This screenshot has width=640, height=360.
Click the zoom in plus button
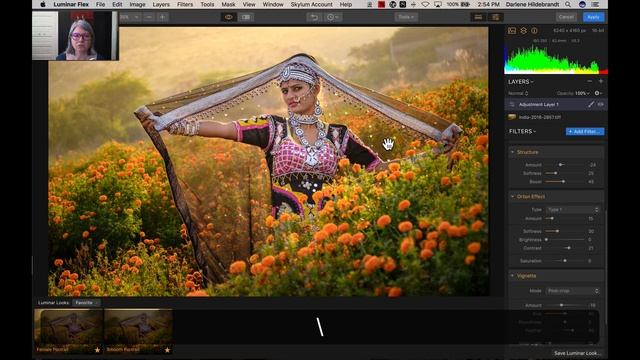click(162, 17)
